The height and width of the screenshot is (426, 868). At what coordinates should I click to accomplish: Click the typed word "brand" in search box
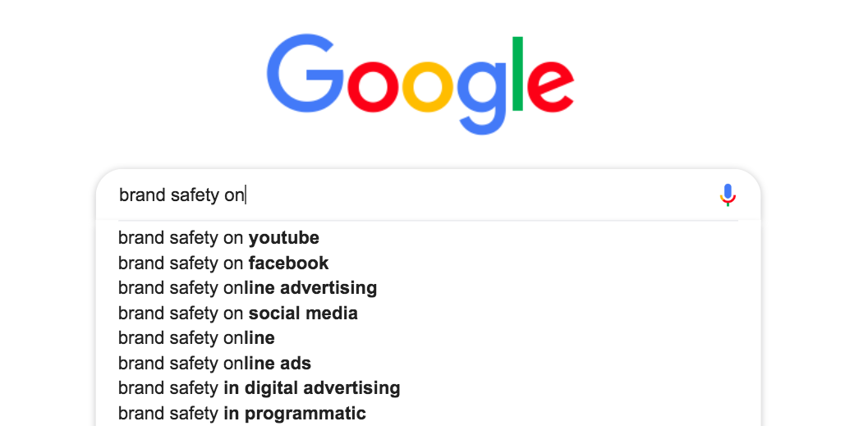coord(141,195)
